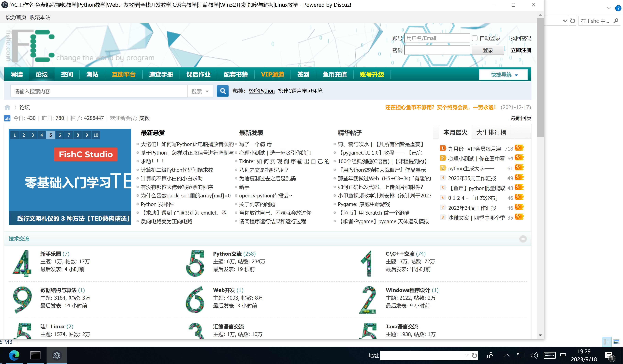
Task: Click the search magnifier in right panel
Action: (x=616, y=21)
